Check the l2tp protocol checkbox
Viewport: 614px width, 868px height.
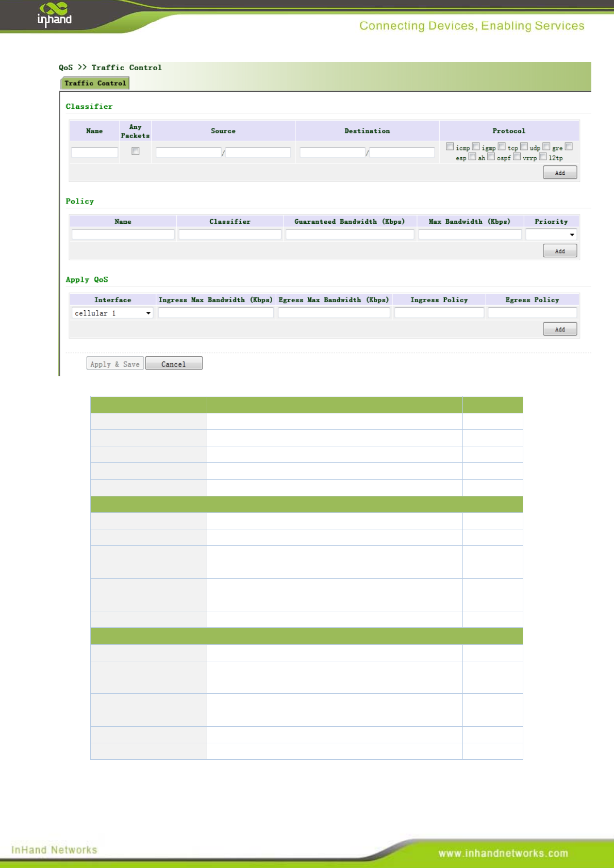[543, 156]
